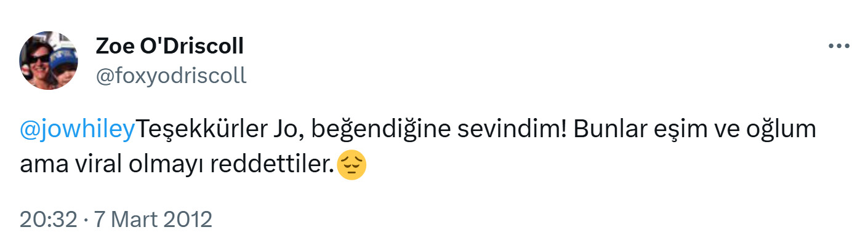The width and height of the screenshot is (868, 251).
Task: Click the date 7 Mart 2012
Action: pos(152,220)
